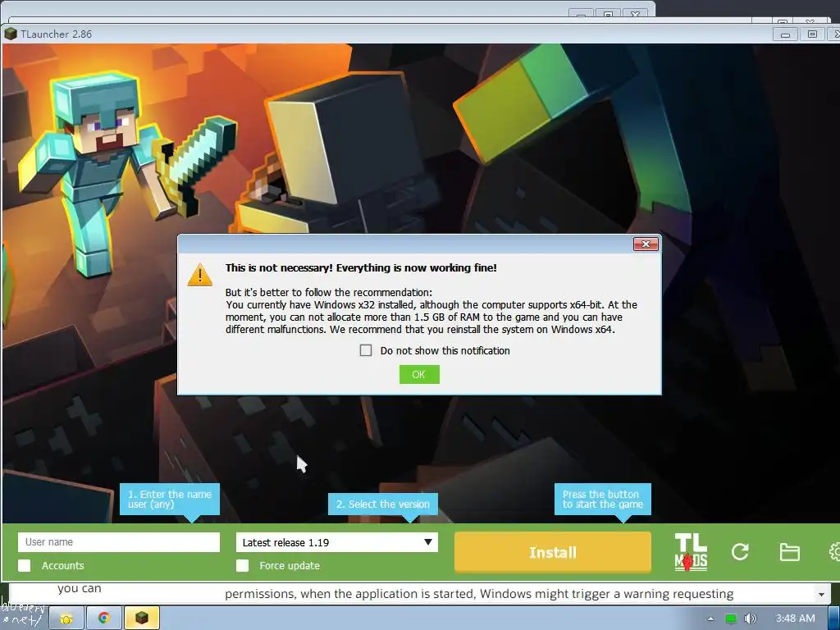This screenshot has height=630, width=840.
Task: Close the warning dialog with red X
Action: pyautogui.click(x=646, y=244)
